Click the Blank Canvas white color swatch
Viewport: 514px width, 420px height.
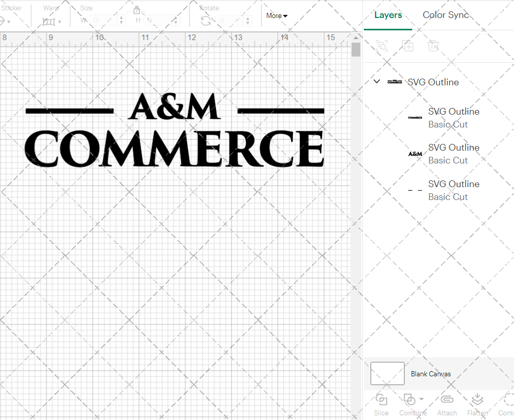point(387,374)
